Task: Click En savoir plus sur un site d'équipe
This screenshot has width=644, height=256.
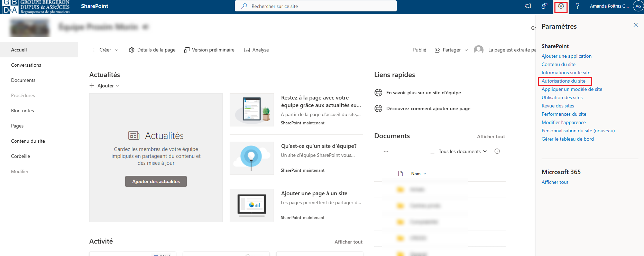Action: 423,93
